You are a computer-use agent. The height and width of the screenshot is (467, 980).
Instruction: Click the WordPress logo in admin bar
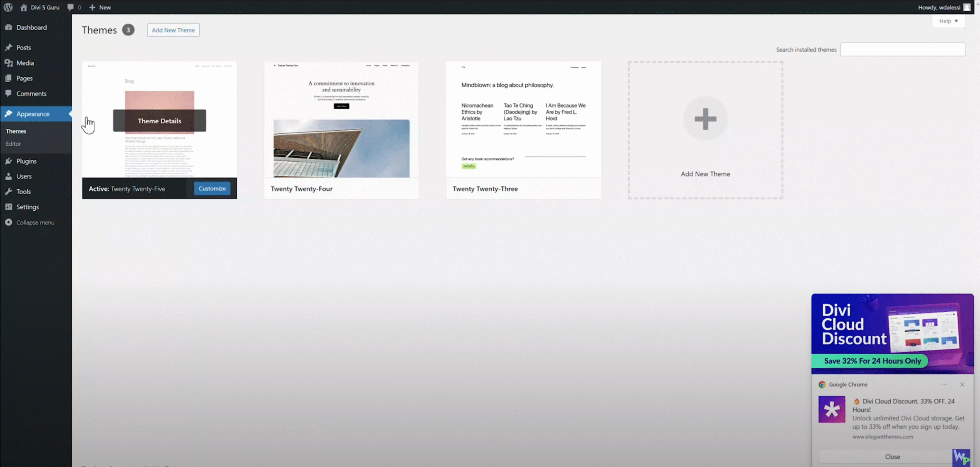(x=8, y=7)
